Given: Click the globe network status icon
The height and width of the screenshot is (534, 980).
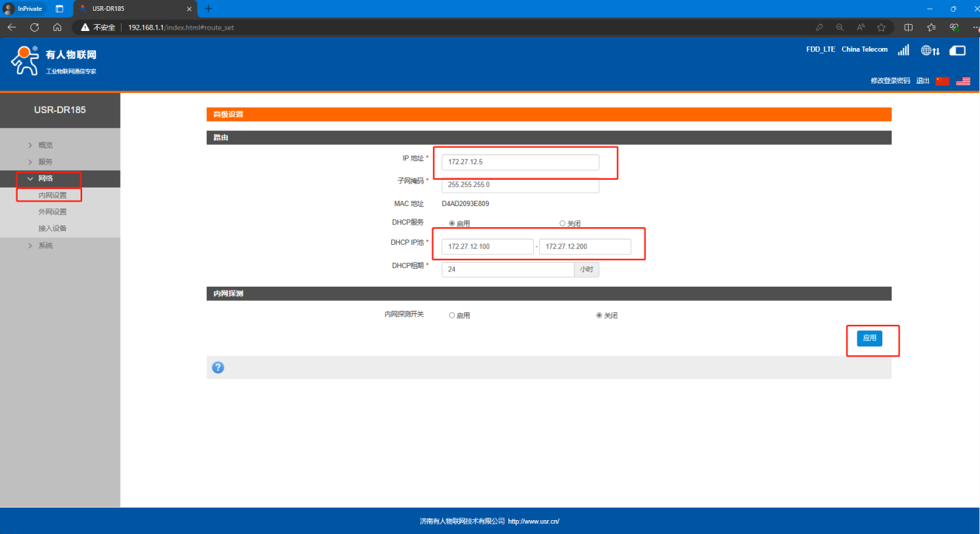Looking at the screenshot, I should 930,50.
